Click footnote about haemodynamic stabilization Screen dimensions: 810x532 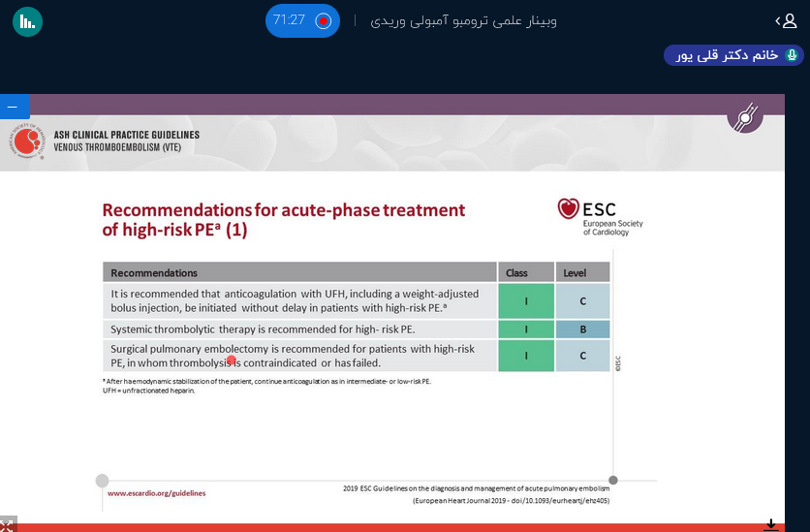[x=266, y=381]
